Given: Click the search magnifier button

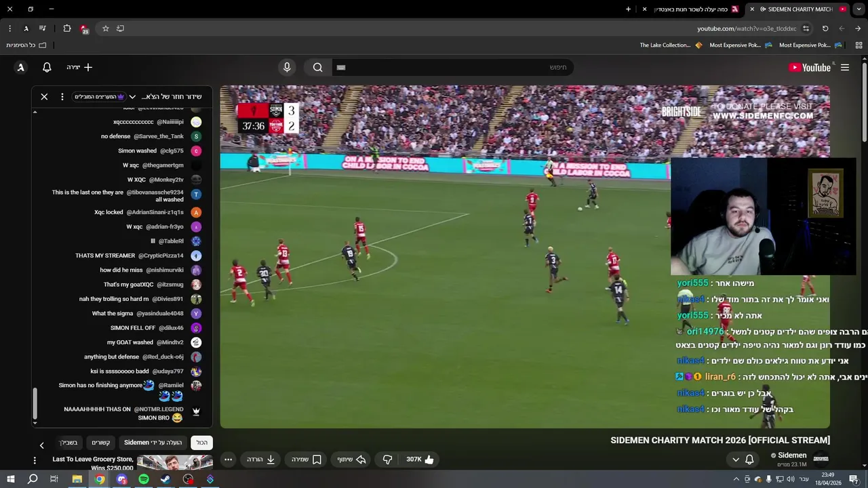Looking at the screenshot, I should pos(317,67).
